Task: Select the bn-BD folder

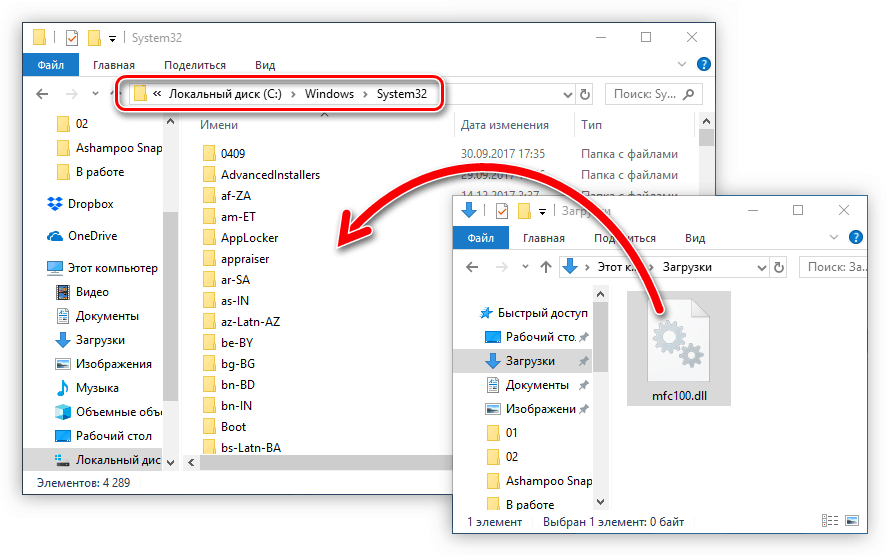Action: tap(229, 385)
